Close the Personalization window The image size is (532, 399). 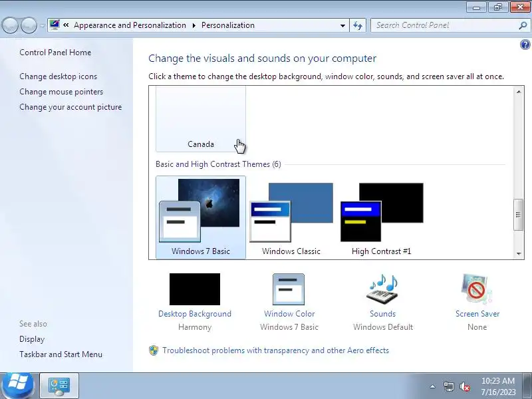pyautogui.click(x=520, y=7)
